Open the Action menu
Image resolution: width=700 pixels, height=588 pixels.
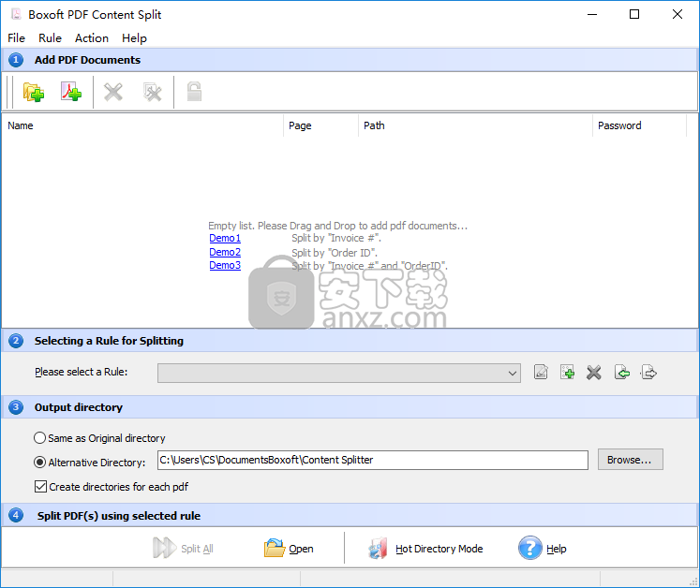pos(92,38)
